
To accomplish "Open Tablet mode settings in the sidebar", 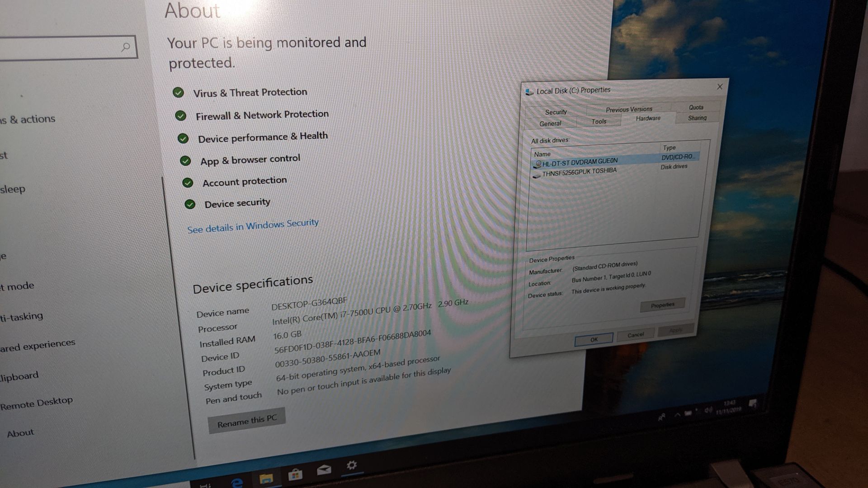I will click(x=17, y=286).
